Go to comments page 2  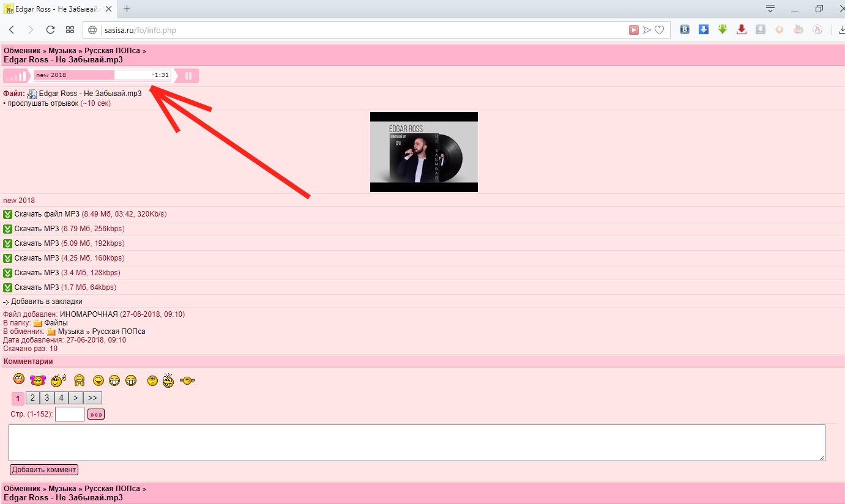[x=32, y=398]
